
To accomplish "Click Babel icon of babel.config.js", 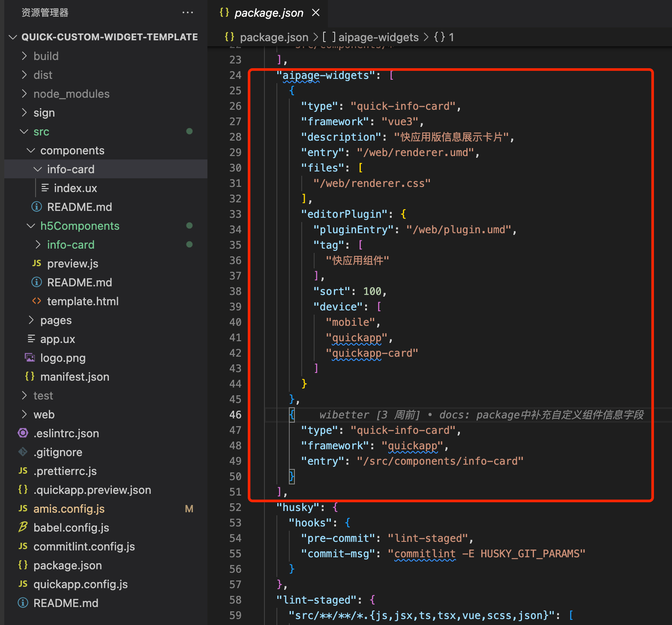I will click(23, 527).
